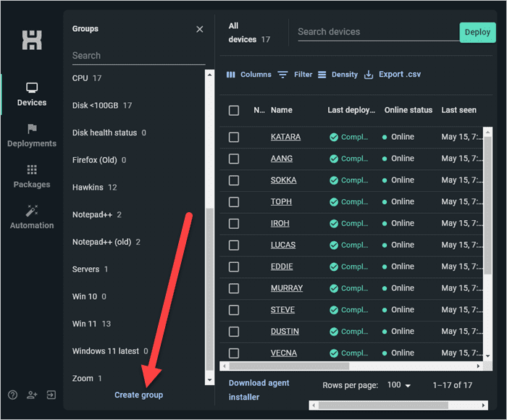Click the groups list scroll-down arrow

point(210,380)
